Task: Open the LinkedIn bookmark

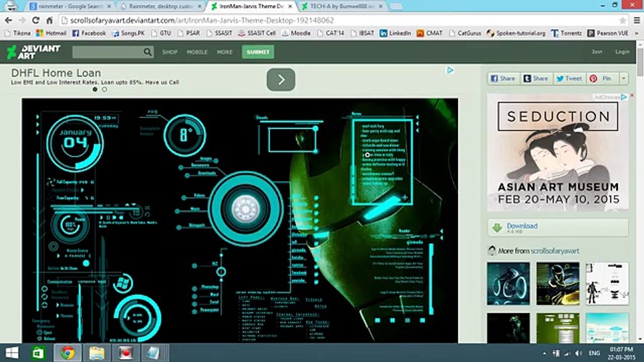Action: coord(395,33)
